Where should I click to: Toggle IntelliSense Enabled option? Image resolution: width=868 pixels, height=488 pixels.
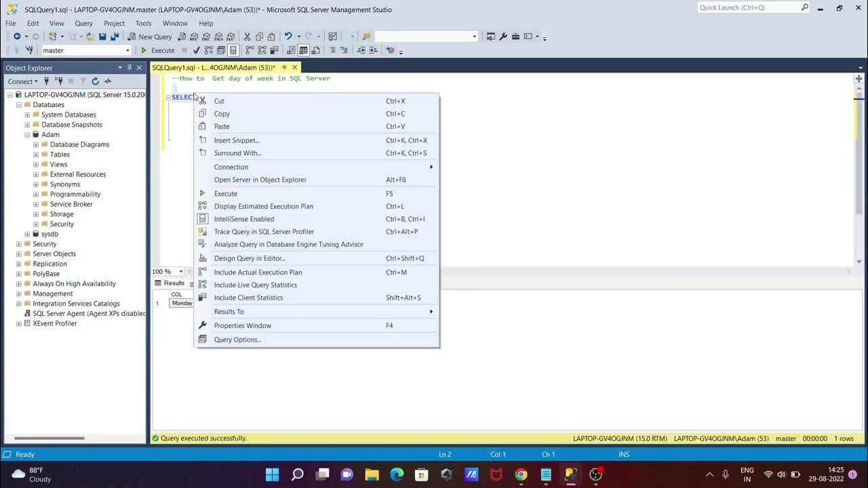coord(317,219)
